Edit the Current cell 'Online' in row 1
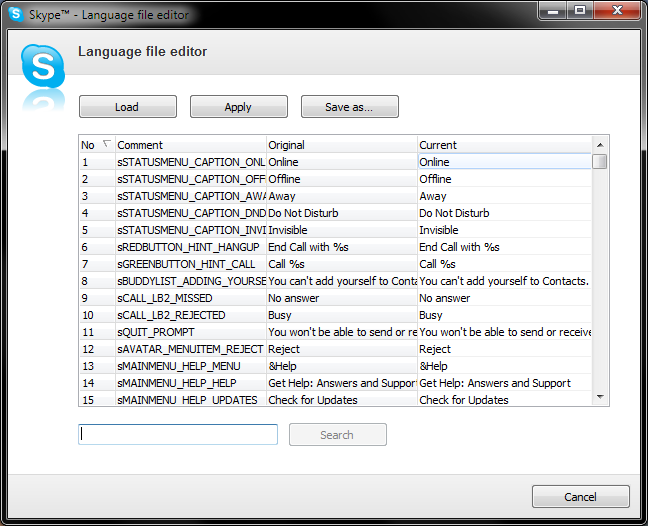Image resolution: width=648 pixels, height=526 pixels. click(x=505, y=162)
